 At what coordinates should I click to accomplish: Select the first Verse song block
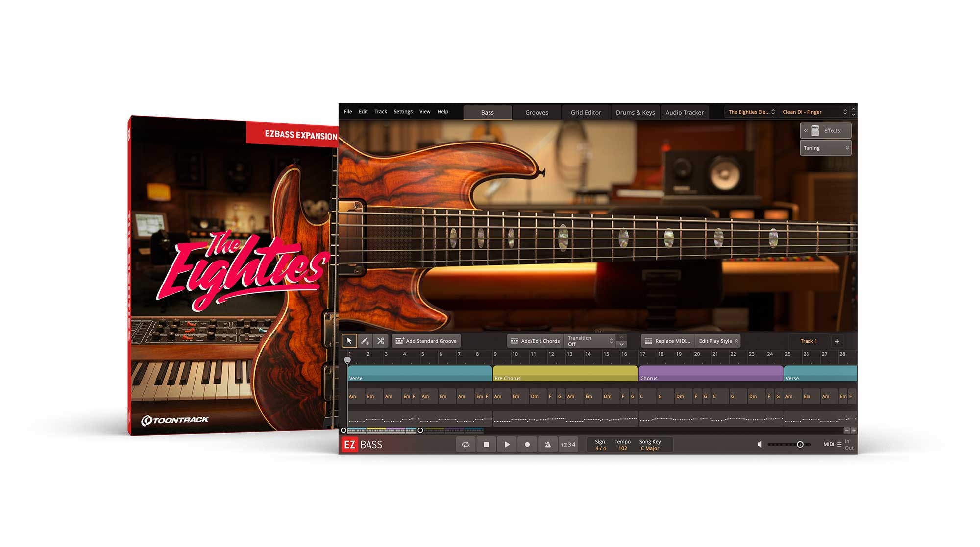click(420, 374)
